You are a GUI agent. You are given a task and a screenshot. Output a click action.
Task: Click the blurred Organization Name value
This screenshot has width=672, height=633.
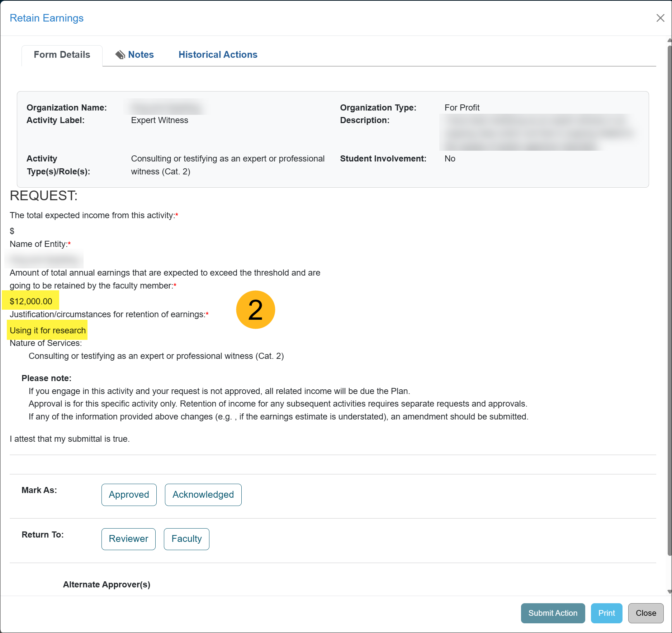coord(165,108)
